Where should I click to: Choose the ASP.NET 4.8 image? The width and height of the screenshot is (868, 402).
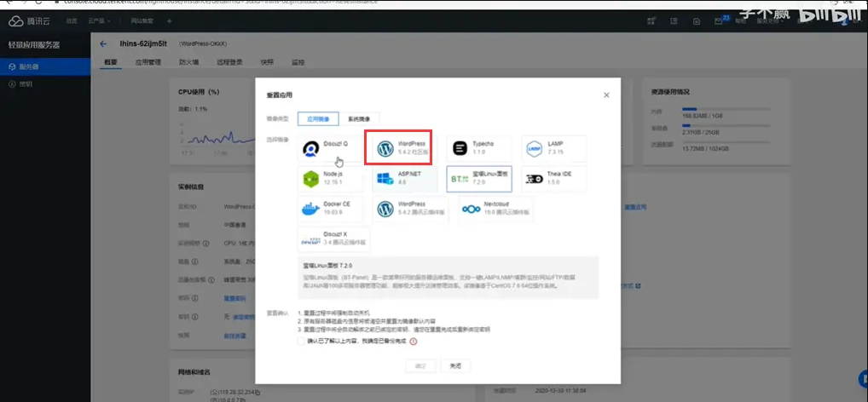tap(405, 179)
